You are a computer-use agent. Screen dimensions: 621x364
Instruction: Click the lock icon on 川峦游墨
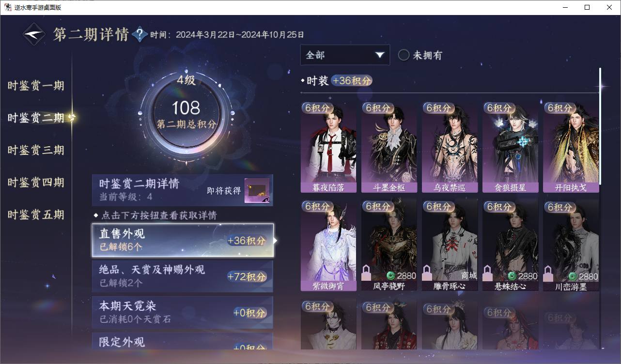[548, 273]
